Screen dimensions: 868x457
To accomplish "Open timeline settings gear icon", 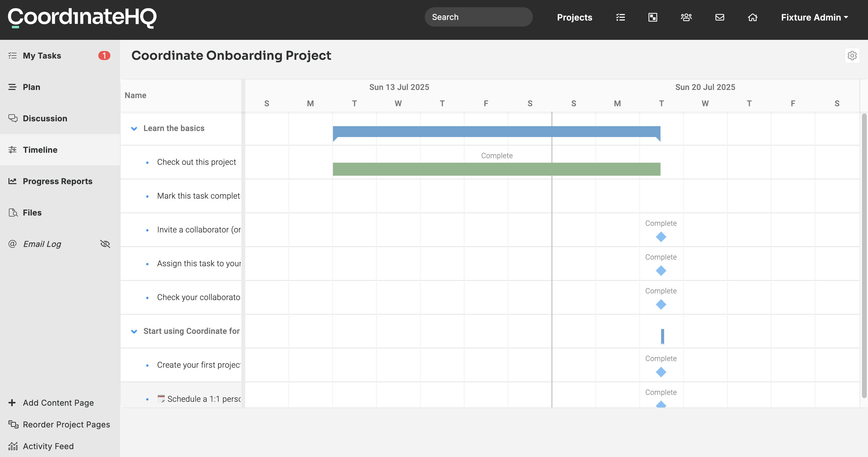I will click(x=852, y=55).
